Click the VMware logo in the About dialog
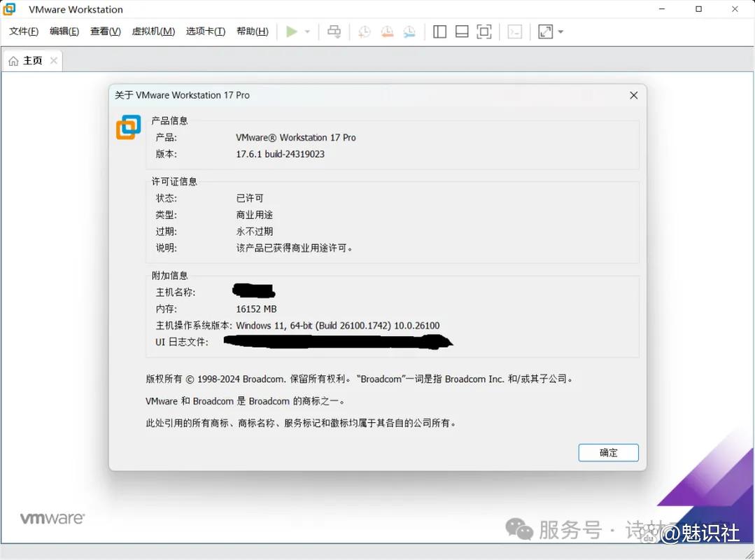This screenshot has width=755, height=560. [x=128, y=127]
